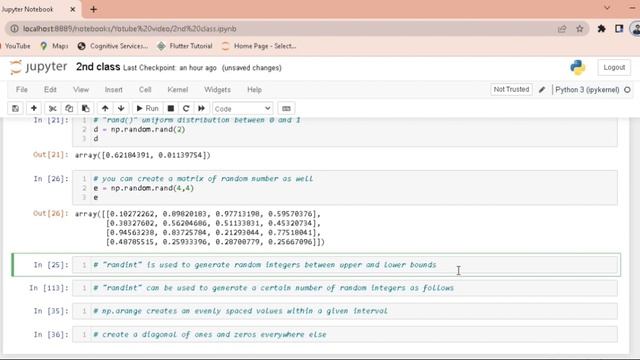The height and width of the screenshot is (360, 640).
Task: View site information icon in address bar
Action: [x=14, y=29]
